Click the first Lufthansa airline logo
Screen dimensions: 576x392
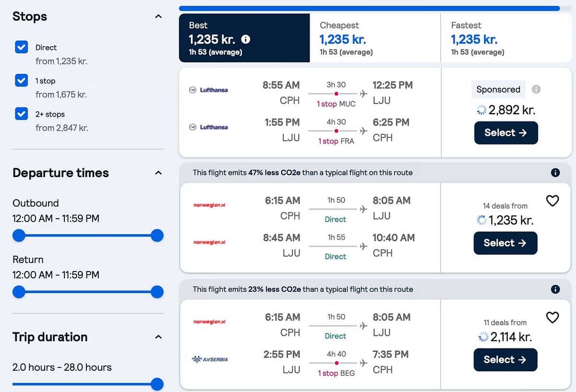pos(208,90)
